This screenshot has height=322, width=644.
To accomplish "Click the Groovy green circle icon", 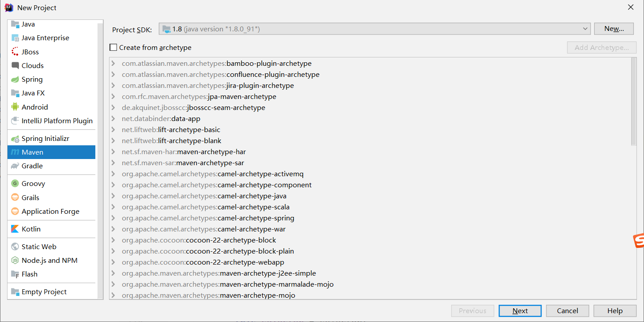I will pos(15,184).
